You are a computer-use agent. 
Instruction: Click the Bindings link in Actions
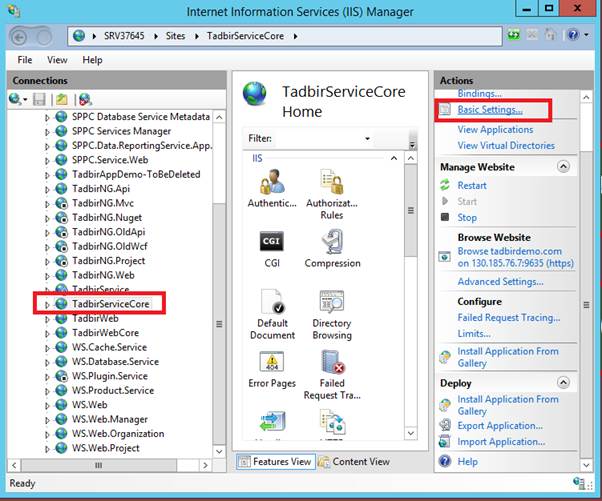click(x=480, y=93)
